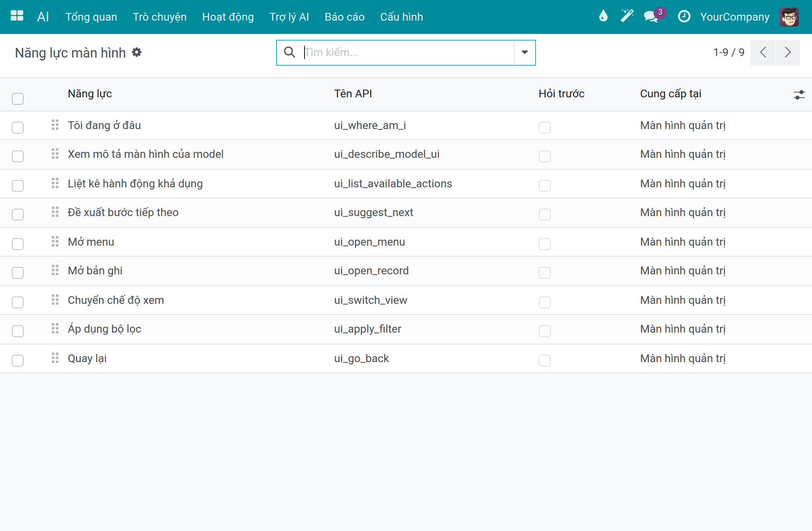
Task: Select all rows with header checkbox
Action: pos(18,99)
